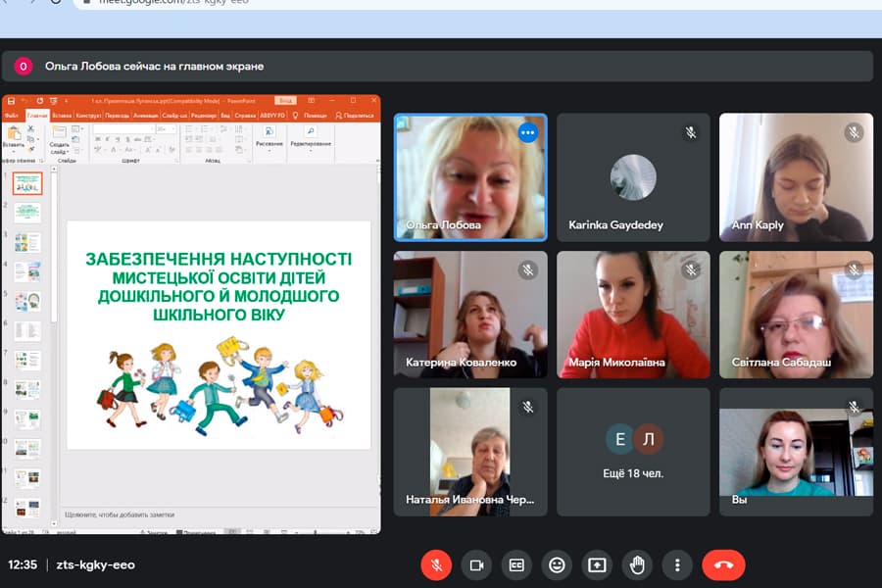Click the Вставить paste clipboard icon

point(14,133)
